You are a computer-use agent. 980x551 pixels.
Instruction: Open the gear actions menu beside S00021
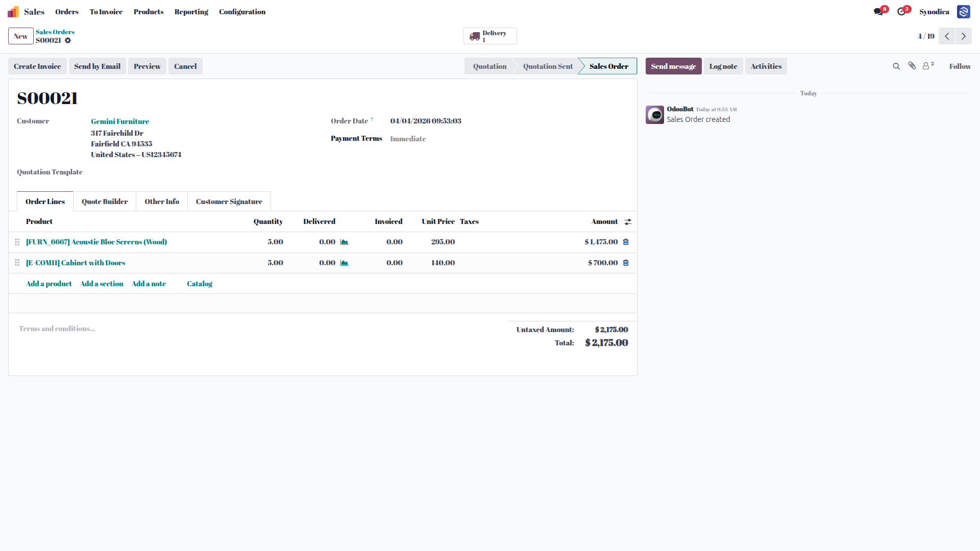click(68, 40)
